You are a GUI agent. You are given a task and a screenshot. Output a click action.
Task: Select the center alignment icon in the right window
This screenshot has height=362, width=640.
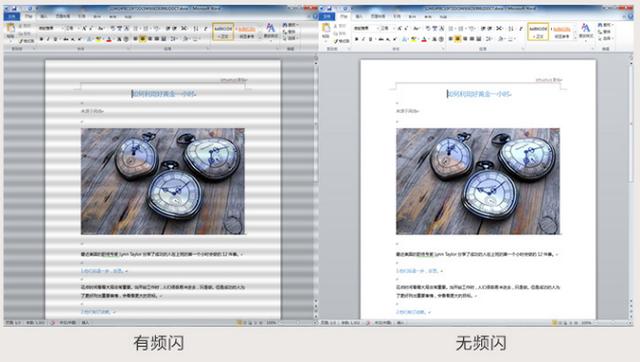(x=458, y=39)
